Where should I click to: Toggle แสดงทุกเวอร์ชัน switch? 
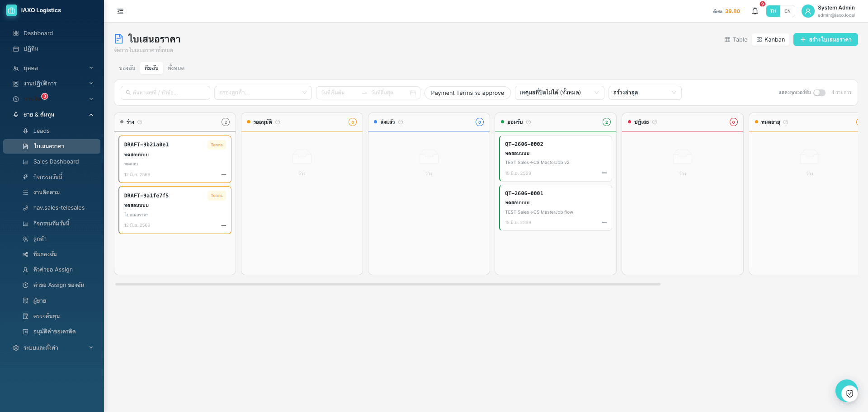coord(819,93)
